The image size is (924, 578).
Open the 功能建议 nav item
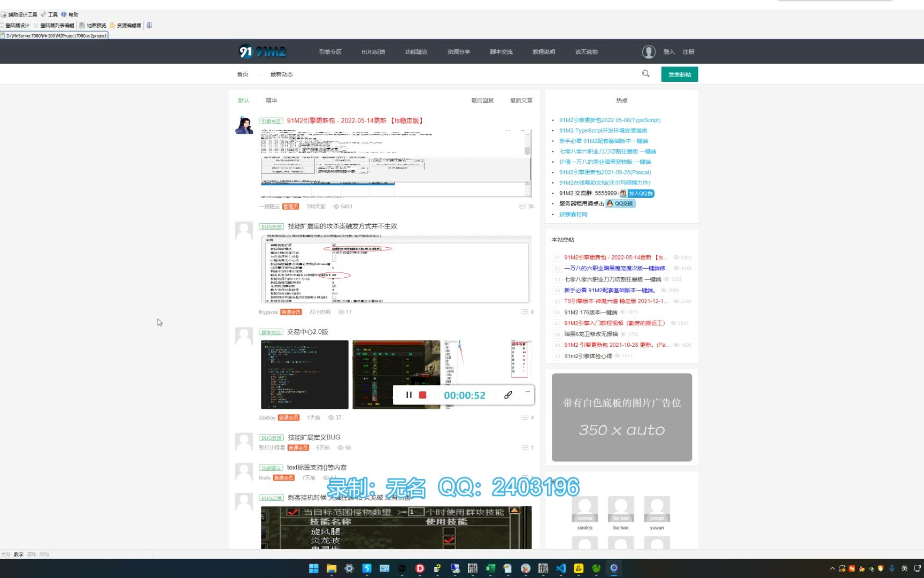tap(416, 52)
